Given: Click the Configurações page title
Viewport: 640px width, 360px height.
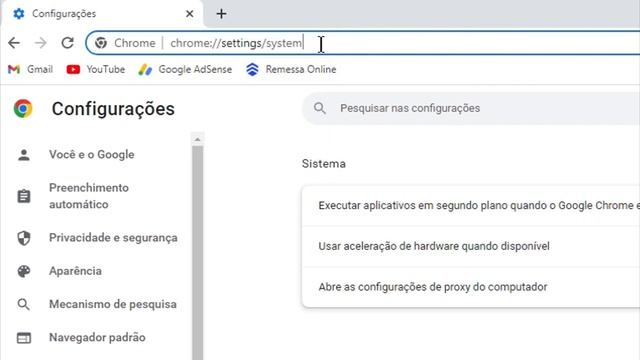Looking at the screenshot, I should (113, 109).
